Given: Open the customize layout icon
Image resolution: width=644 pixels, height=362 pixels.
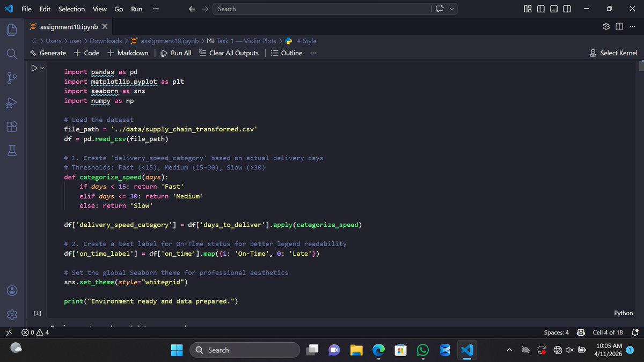Looking at the screenshot, I should coord(527,9).
